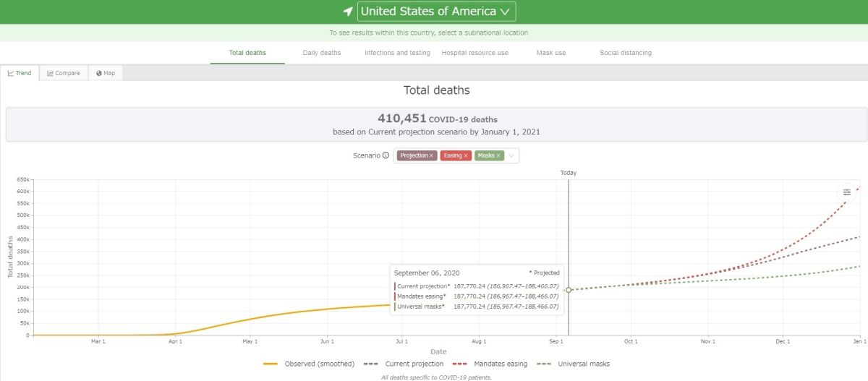Select the Hospital resource use tab
Viewport: 868px width, 381px height.
[x=475, y=53]
